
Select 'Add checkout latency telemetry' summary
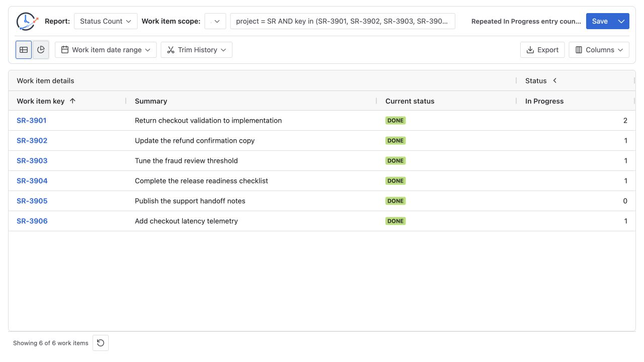pyautogui.click(x=186, y=221)
